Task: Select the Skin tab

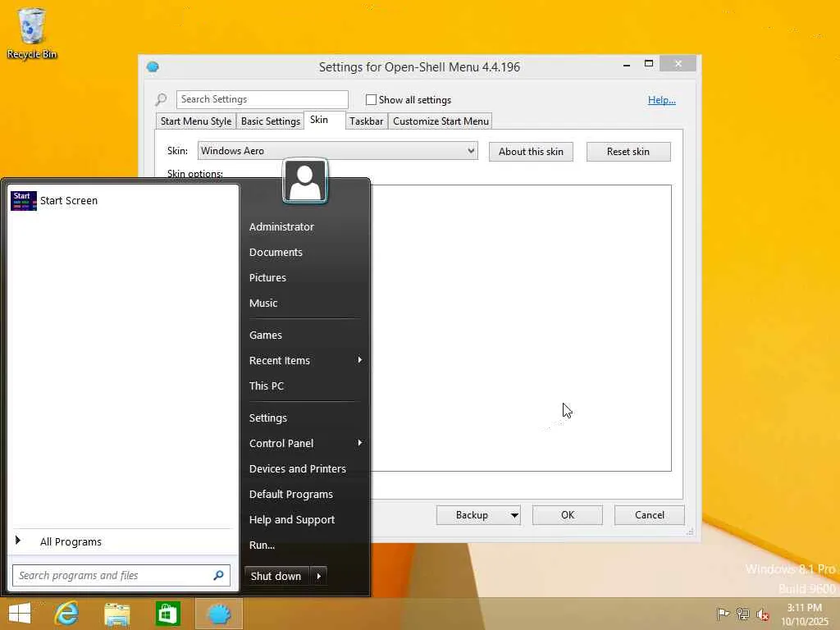Action: [x=319, y=120]
